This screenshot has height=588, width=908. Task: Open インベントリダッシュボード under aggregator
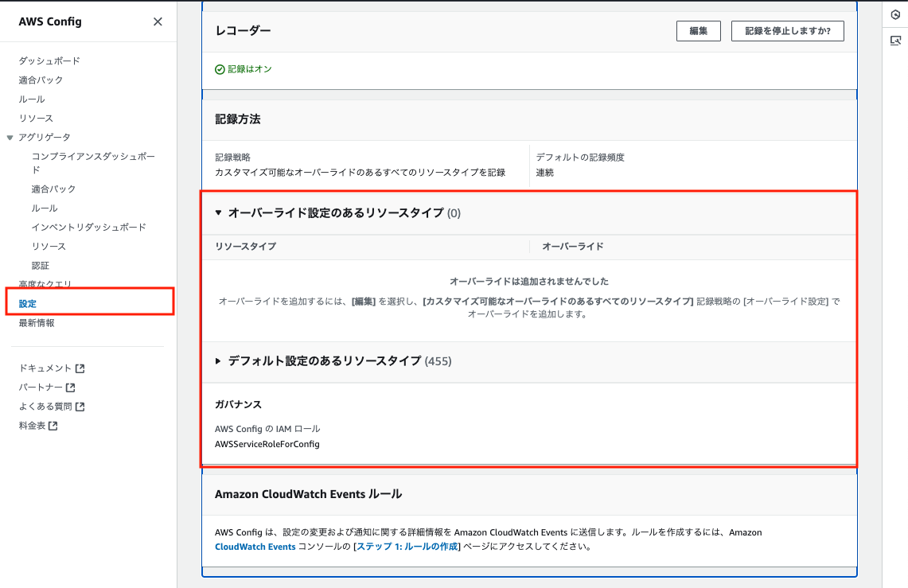point(88,228)
